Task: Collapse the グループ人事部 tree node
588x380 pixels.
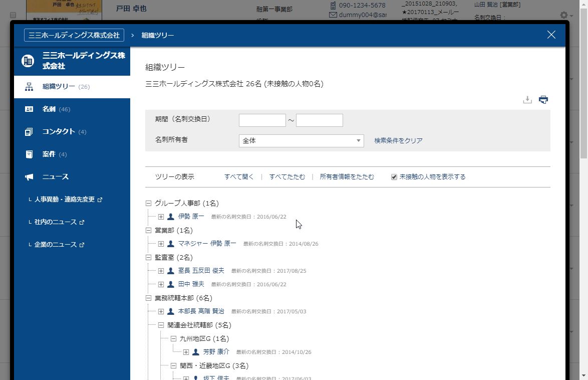Action: pyautogui.click(x=148, y=204)
